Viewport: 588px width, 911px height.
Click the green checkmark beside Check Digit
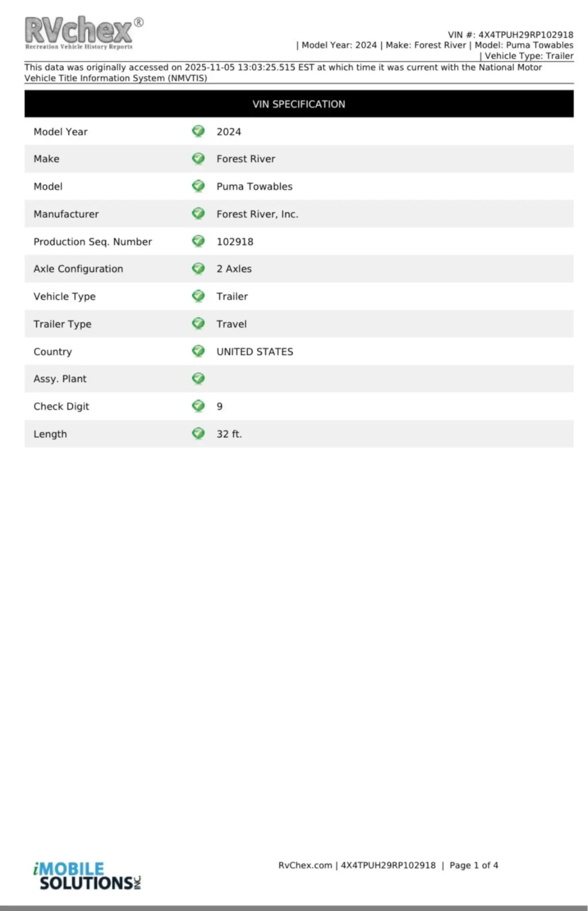198,406
